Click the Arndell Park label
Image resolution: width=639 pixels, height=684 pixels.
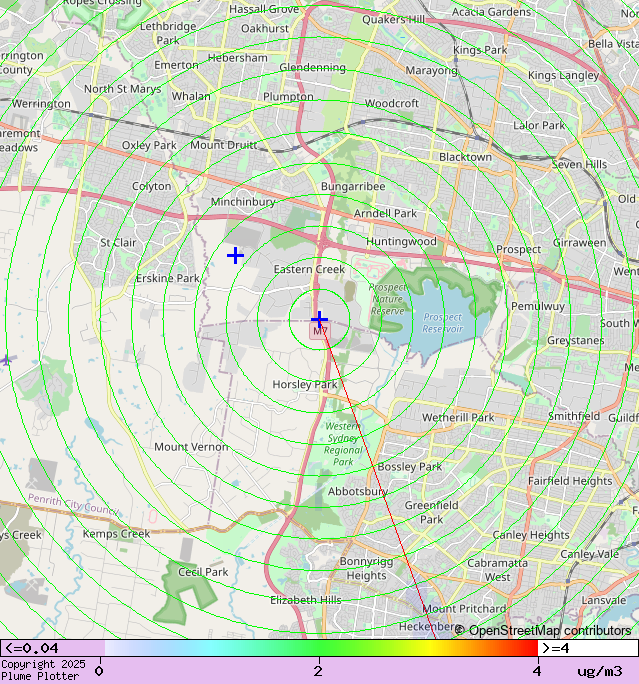[x=385, y=213]
